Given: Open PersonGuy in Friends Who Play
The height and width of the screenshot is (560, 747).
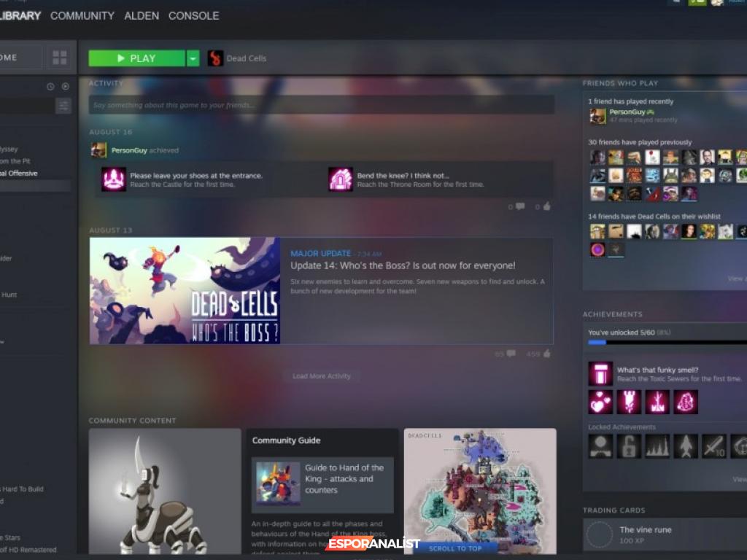Looking at the screenshot, I should point(627,112).
